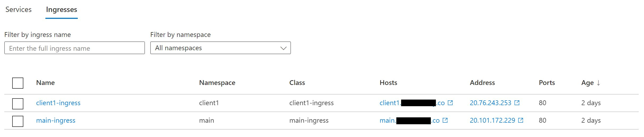The height and width of the screenshot is (137, 644).
Task: Click external link icon next to 20.101.172.229
Action: (x=521, y=120)
